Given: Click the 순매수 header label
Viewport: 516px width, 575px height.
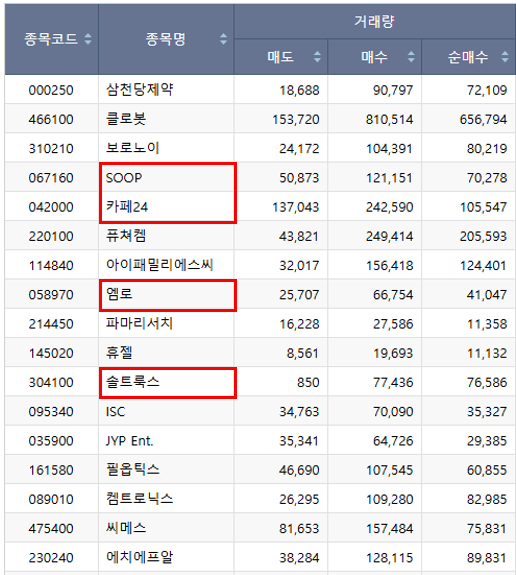Looking at the screenshot, I should [468, 57].
